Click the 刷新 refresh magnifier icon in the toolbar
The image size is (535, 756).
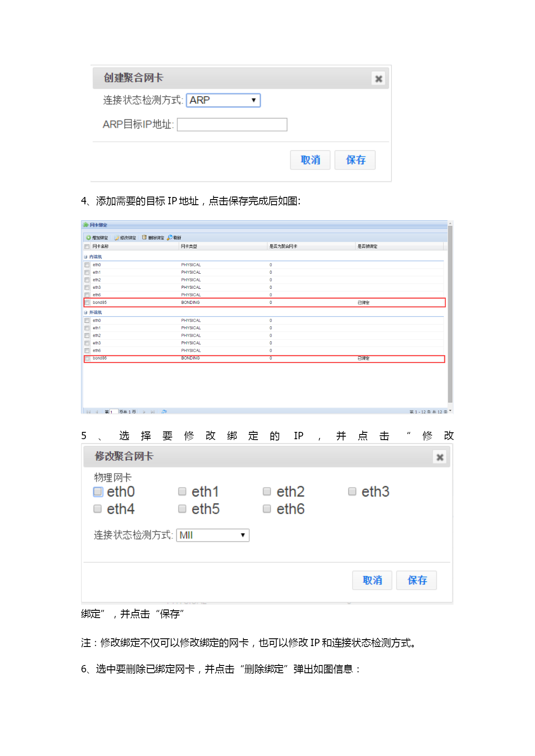[x=170, y=237]
